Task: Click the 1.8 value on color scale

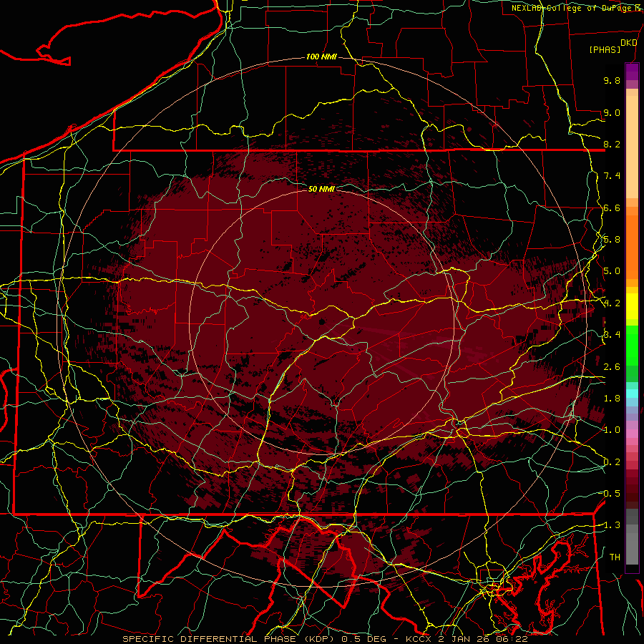Action: point(612,399)
